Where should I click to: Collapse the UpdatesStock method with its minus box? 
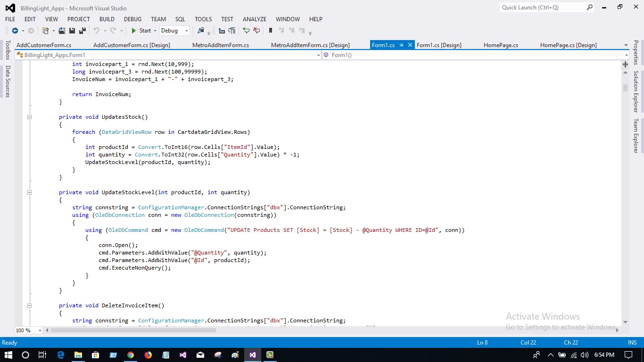[29, 117]
